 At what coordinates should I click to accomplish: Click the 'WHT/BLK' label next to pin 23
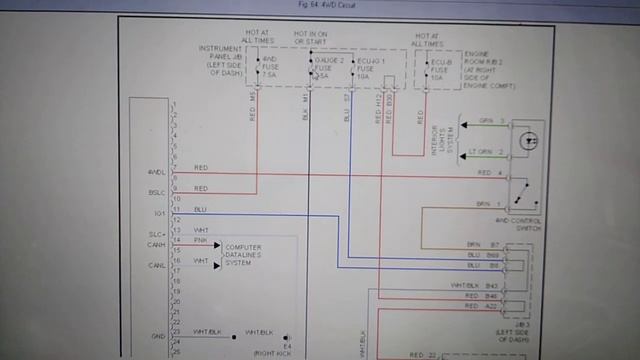coord(207,332)
